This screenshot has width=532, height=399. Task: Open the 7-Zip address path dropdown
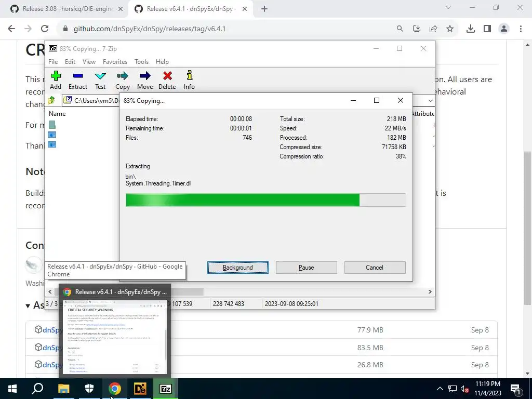click(x=430, y=100)
